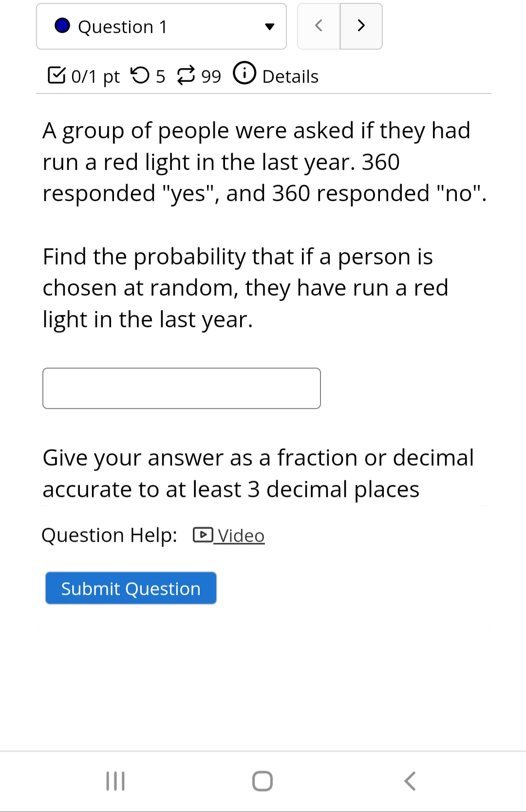This screenshot has height=812, width=526.
Task: Go to the previous question with the left chevron
Action: (318, 26)
